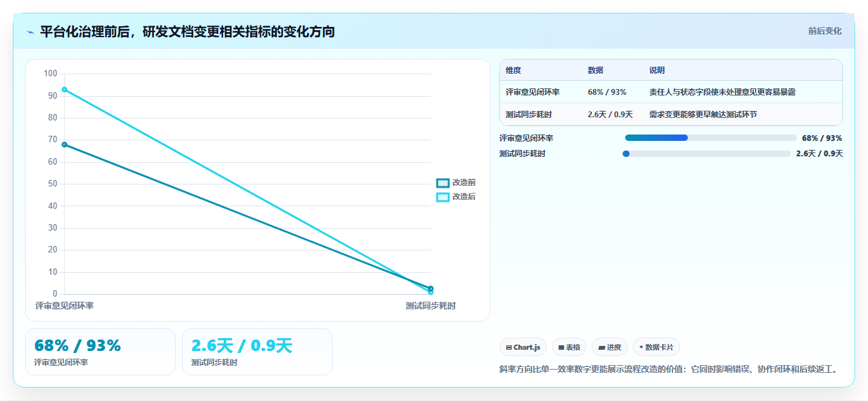Click the 表格 tag pill
The width and height of the screenshot is (868, 401).
click(x=569, y=347)
